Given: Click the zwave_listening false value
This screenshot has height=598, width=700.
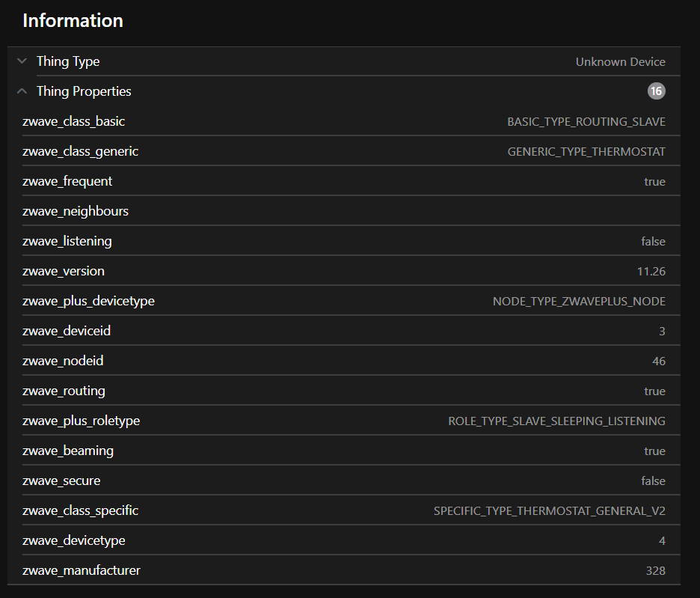Looking at the screenshot, I should pos(653,242).
